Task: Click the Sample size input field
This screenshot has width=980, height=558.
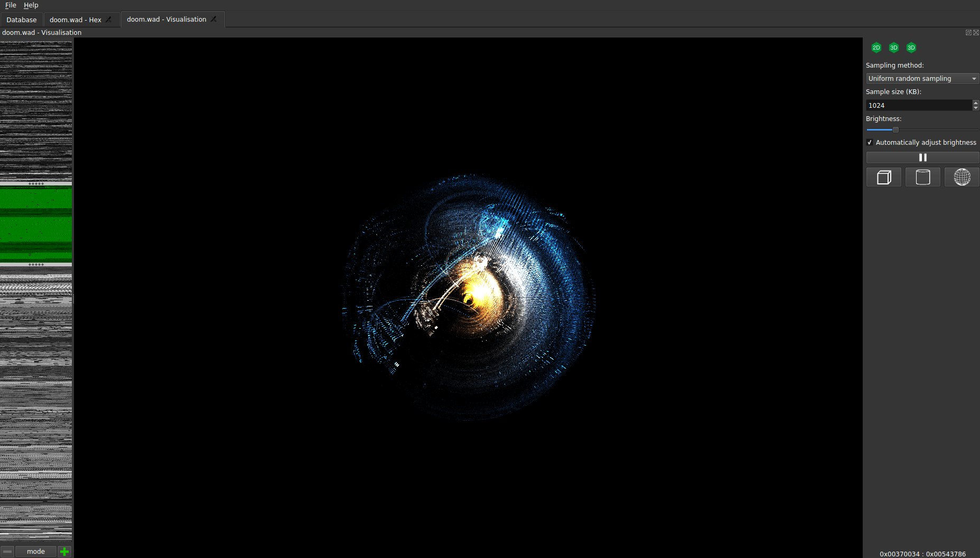Action: 918,105
